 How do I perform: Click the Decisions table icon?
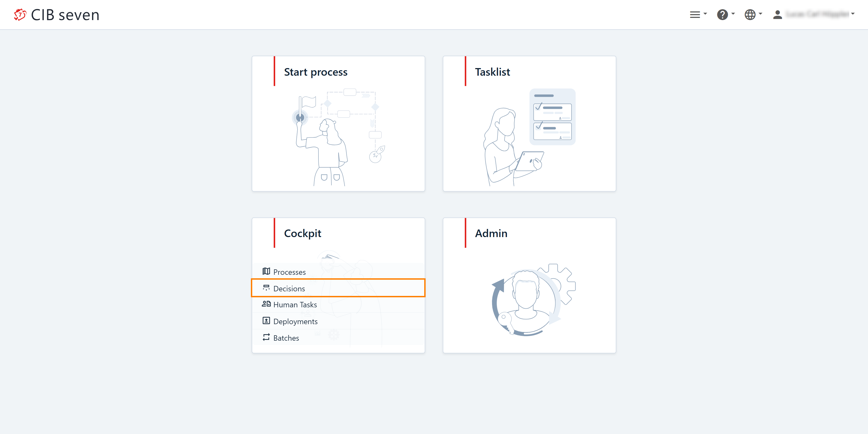[x=266, y=288]
